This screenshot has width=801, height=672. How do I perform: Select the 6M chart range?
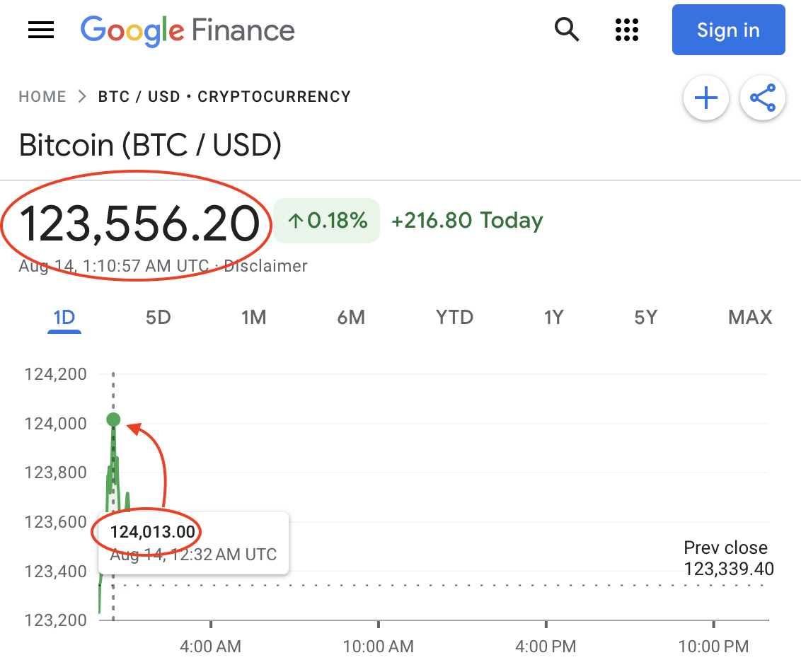(351, 318)
